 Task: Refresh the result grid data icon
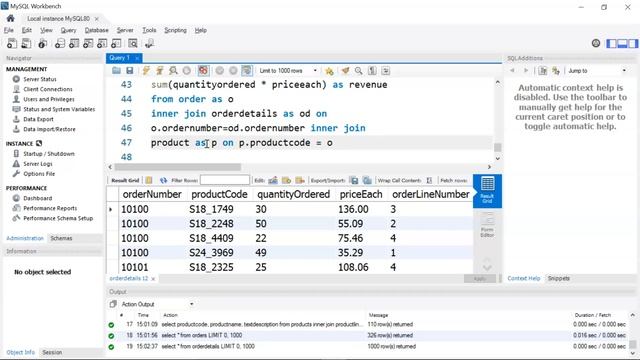[x=163, y=180]
